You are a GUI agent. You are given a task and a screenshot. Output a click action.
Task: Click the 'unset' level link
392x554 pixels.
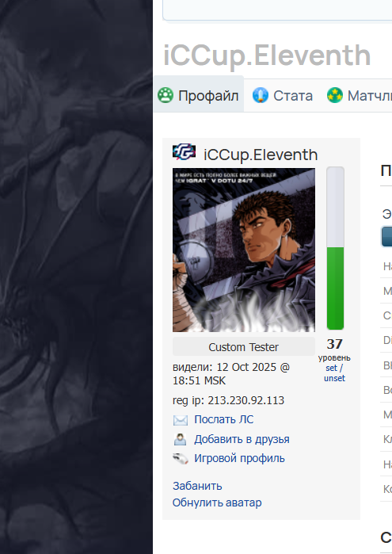pos(334,378)
